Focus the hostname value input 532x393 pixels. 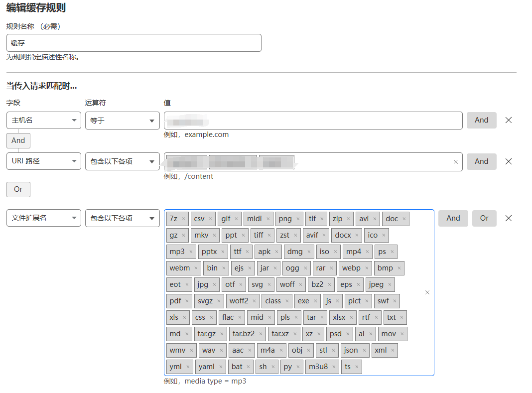coord(313,121)
